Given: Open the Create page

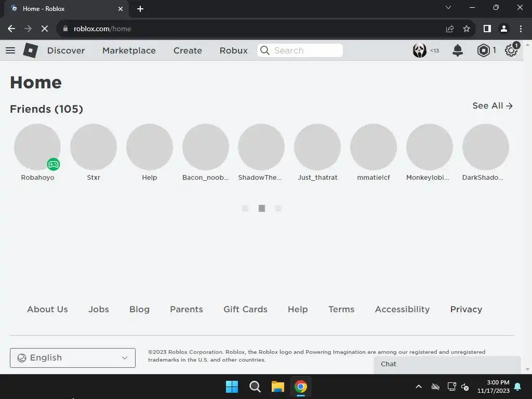Looking at the screenshot, I should 188,50.
